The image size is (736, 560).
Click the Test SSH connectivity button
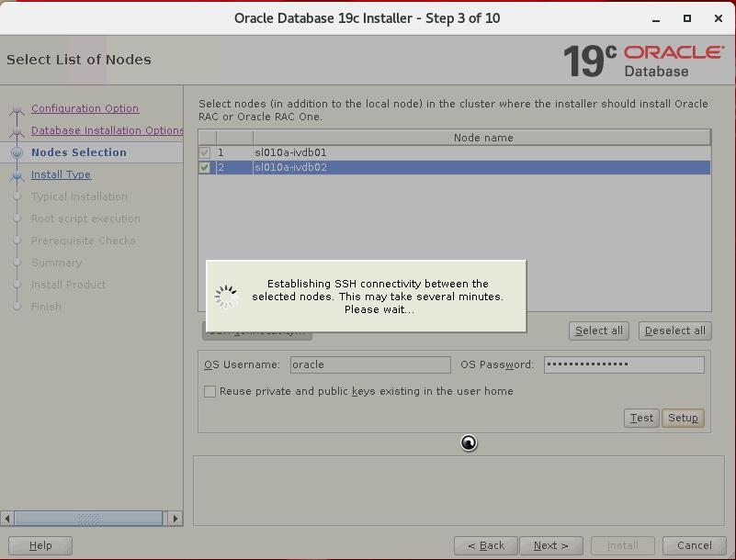(x=641, y=418)
